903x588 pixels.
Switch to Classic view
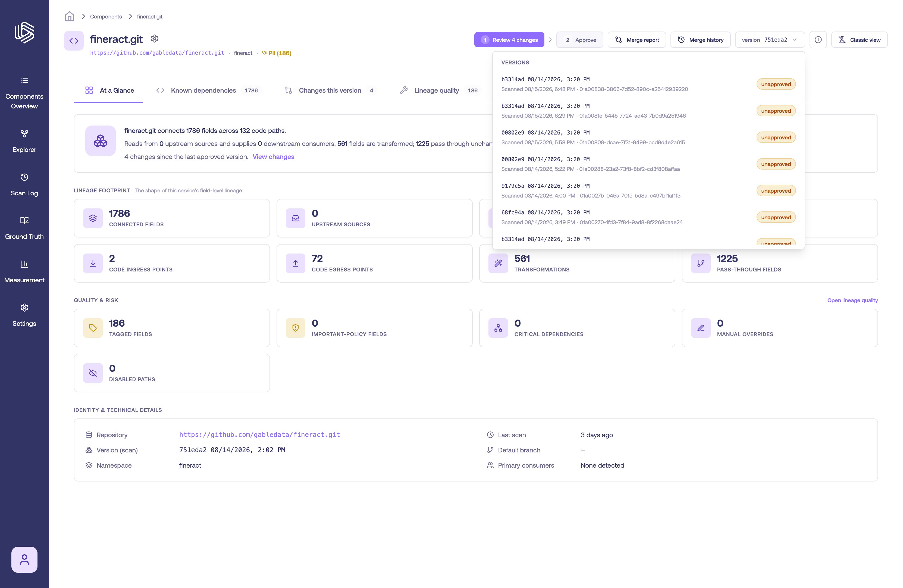point(859,40)
